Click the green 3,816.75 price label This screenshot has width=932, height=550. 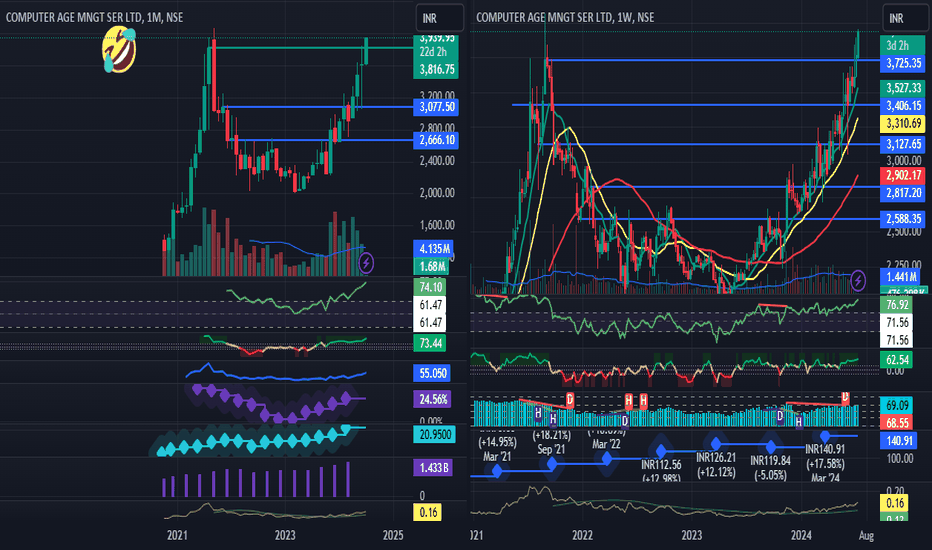(x=437, y=70)
